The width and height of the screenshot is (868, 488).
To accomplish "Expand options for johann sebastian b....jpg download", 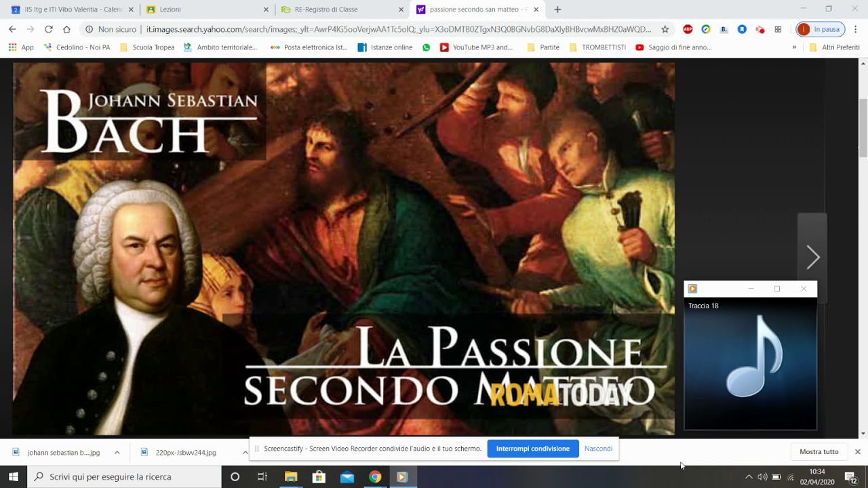I will (117, 452).
